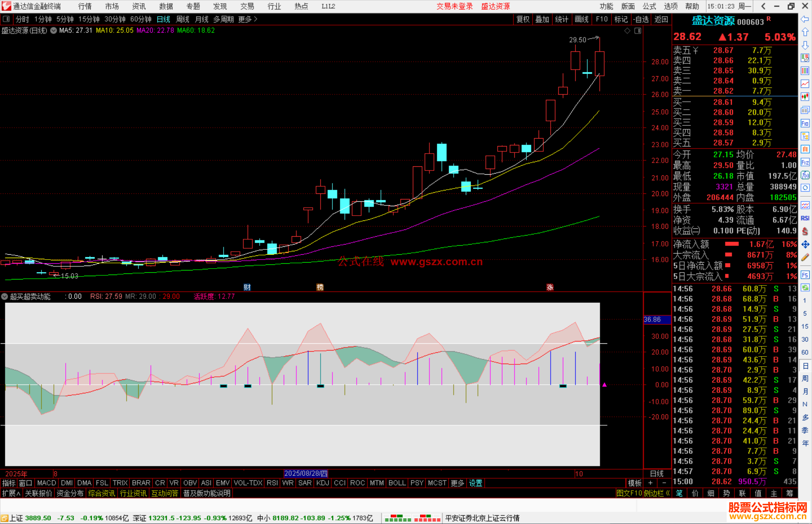Expand the 扩展 bottom panel

(x=11, y=493)
